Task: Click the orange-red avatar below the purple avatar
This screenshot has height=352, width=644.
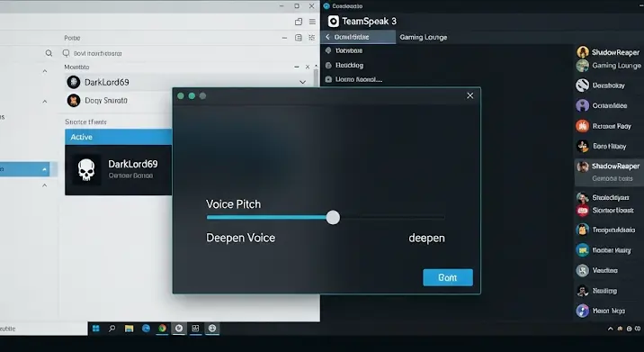Action: coord(583,126)
